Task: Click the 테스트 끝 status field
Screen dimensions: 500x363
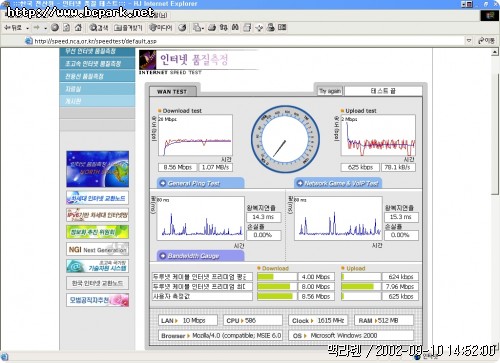Action: [383, 91]
